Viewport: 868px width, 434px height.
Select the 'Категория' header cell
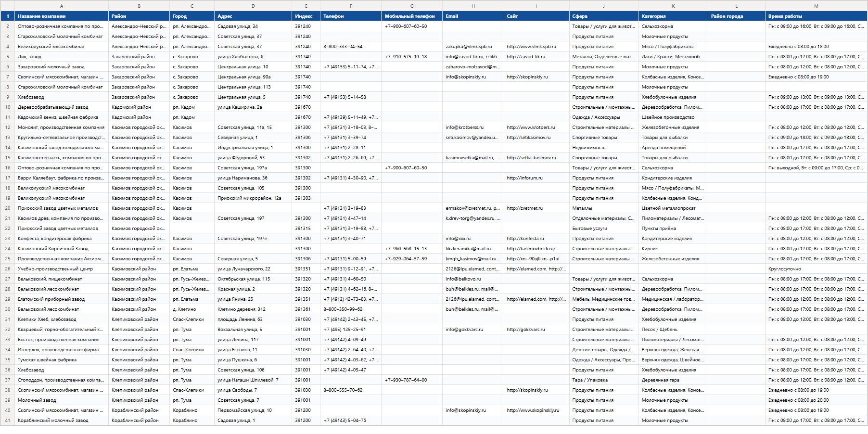click(673, 16)
